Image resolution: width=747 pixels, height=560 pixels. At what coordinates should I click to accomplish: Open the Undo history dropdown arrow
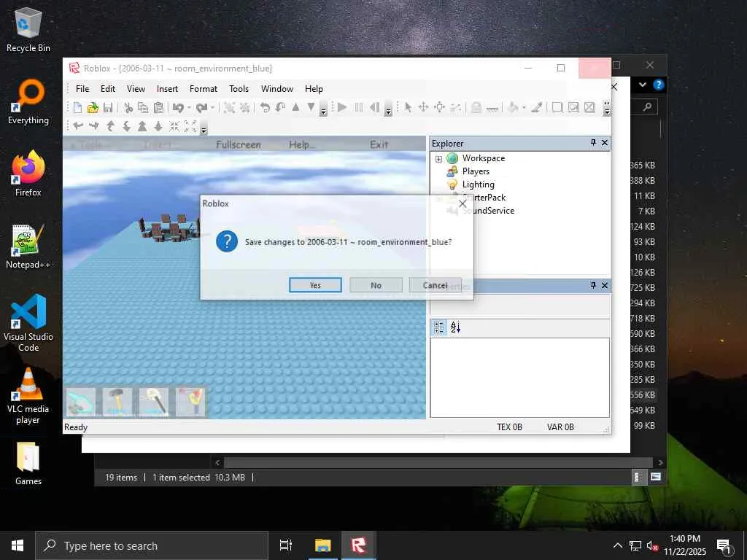(189, 108)
